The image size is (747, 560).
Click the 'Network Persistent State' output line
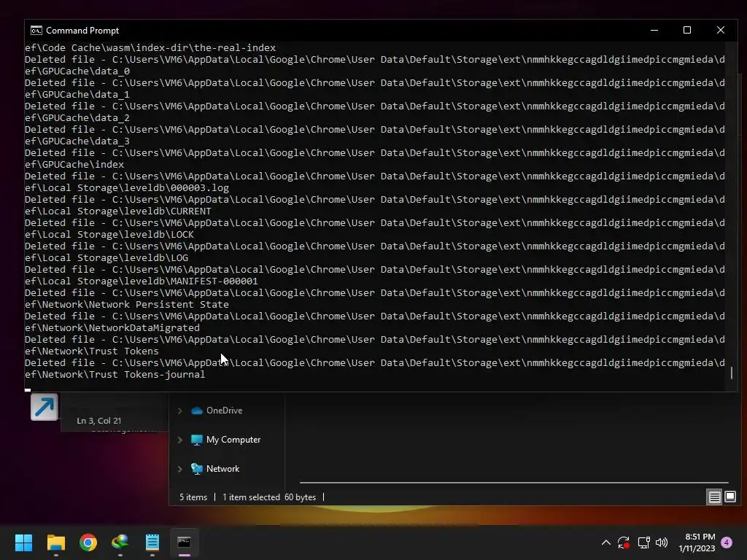click(127, 305)
